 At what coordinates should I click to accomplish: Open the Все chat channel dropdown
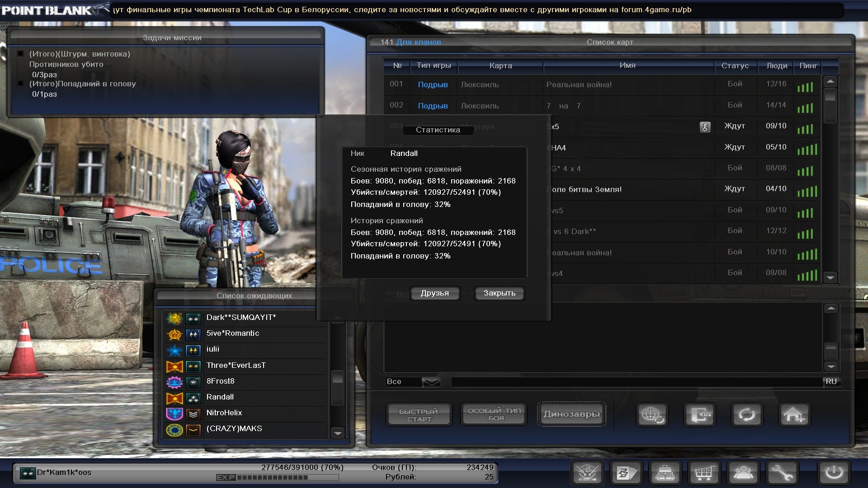point(431,382)
